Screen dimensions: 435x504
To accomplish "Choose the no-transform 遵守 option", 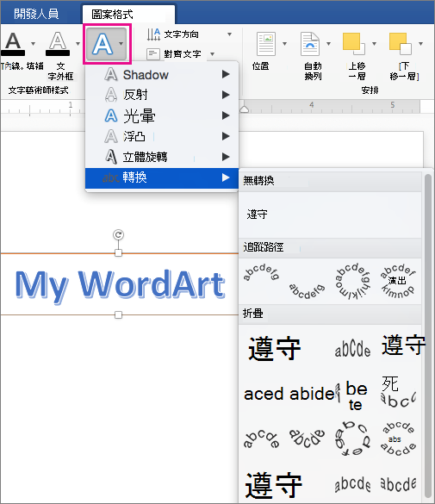I will tap(257, 215).
